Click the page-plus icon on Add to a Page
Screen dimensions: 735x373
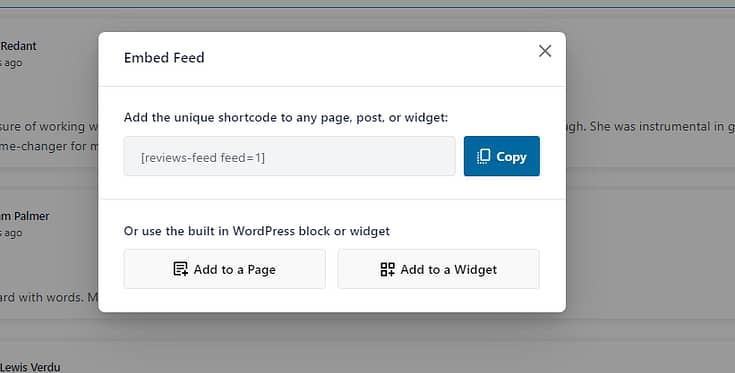180,269
